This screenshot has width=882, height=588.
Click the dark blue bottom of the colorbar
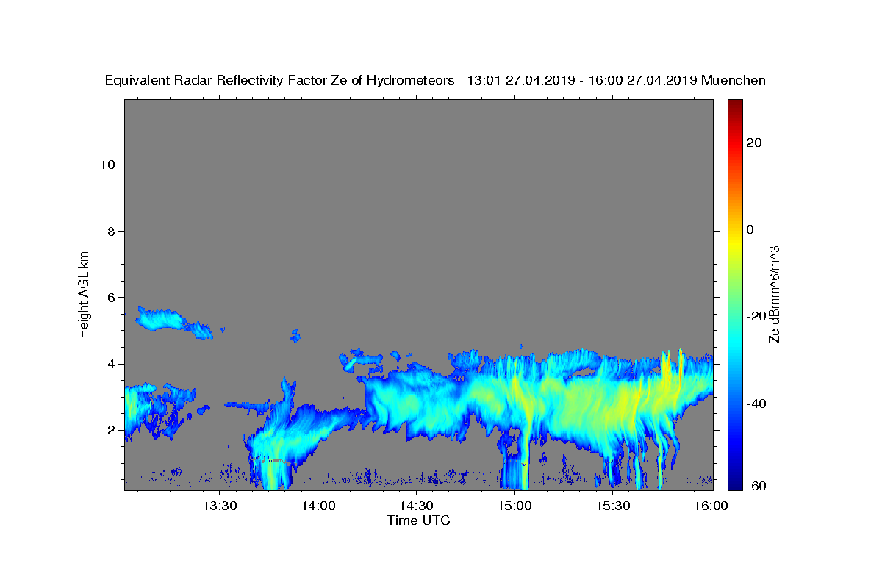tap(735, 481)
